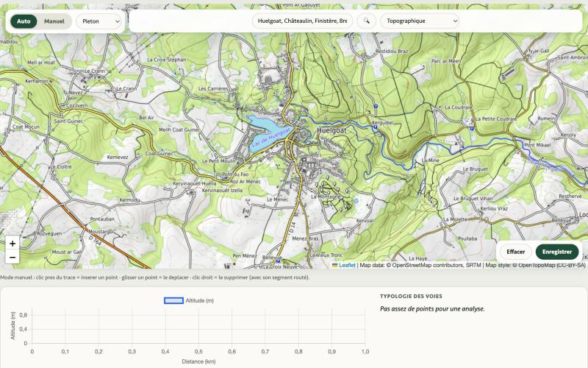Click the La Montagne place label

coord(326,197)
